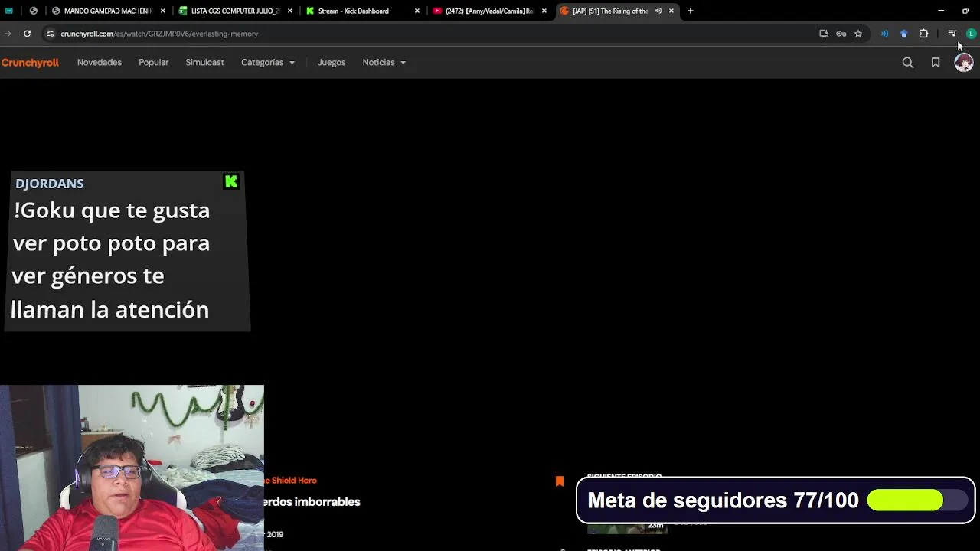This screenshot has height=551, width=980.
Task: Mute the Rising of the Shield Hero tab
Action: pos(658,11)
